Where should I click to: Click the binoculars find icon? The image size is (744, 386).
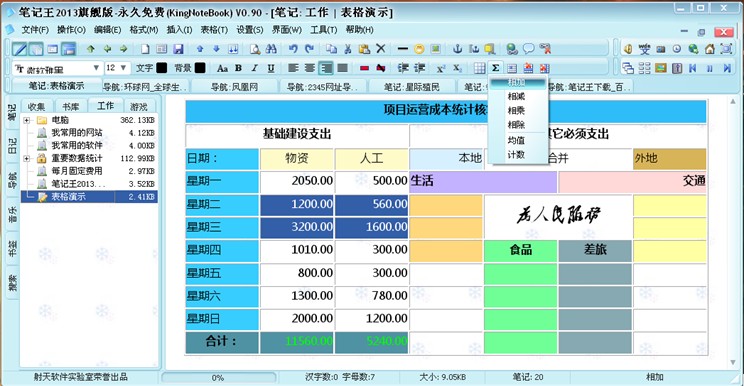271,48
